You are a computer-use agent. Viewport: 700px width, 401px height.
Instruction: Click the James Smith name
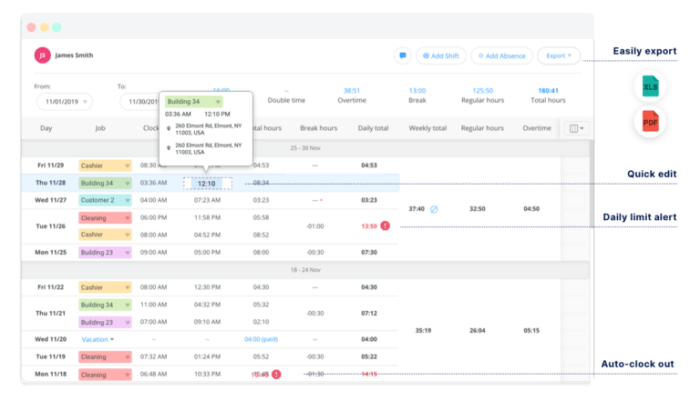74,55
